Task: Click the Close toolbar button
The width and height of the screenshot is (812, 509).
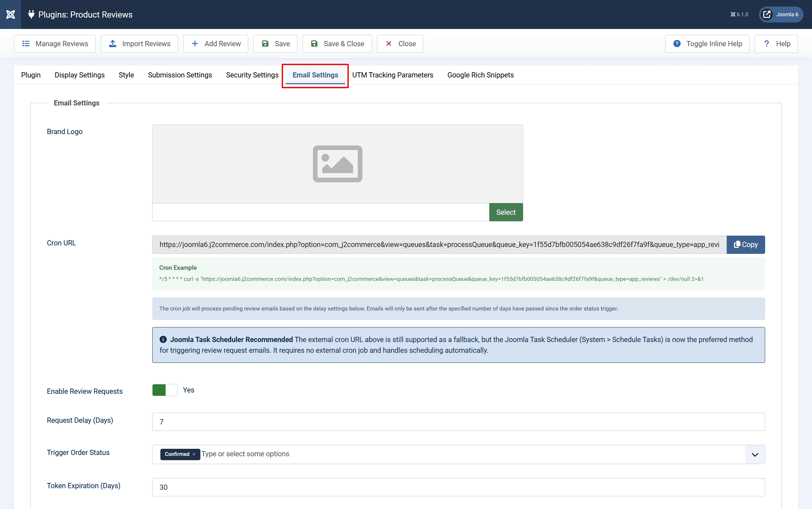Action: [400, 44]
